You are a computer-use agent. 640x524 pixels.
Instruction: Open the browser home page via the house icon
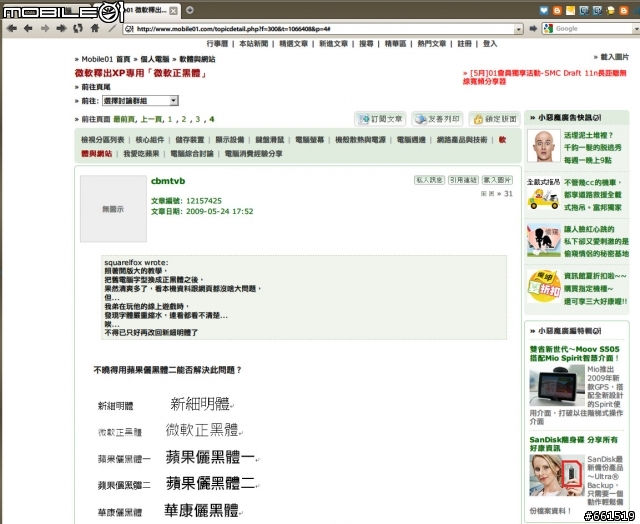[x=95, y=28]
